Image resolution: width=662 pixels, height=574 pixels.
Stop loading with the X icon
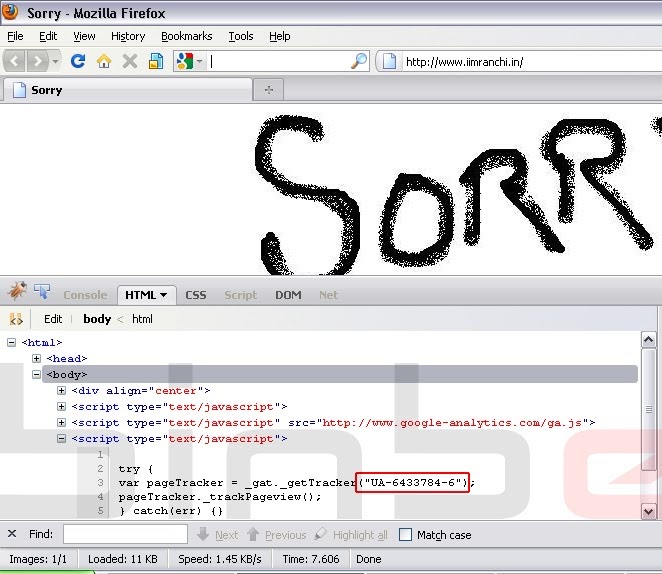tap(130, 62)
